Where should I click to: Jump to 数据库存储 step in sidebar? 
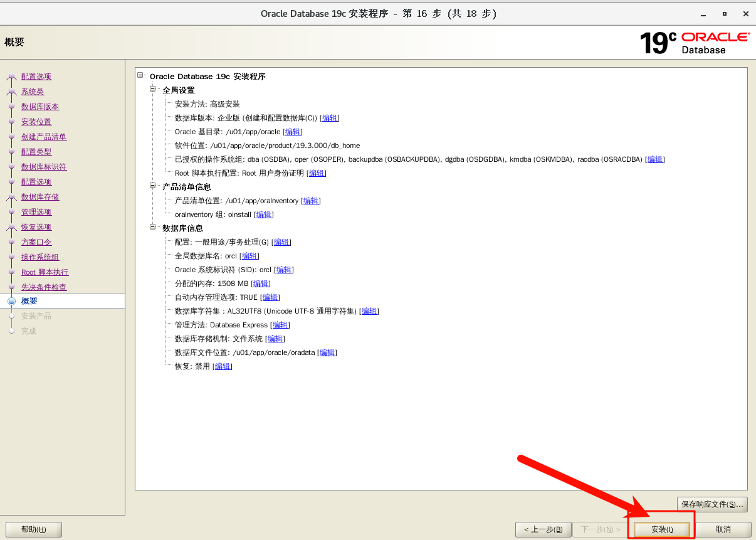[40, 197]
